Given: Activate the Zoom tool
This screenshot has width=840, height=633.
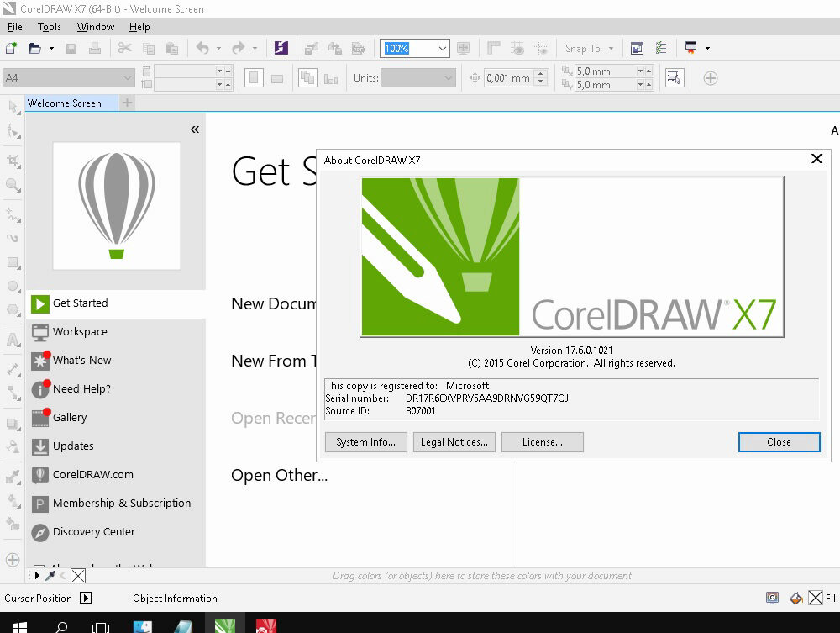Looking at the screenshot, I should pos(12,185).
